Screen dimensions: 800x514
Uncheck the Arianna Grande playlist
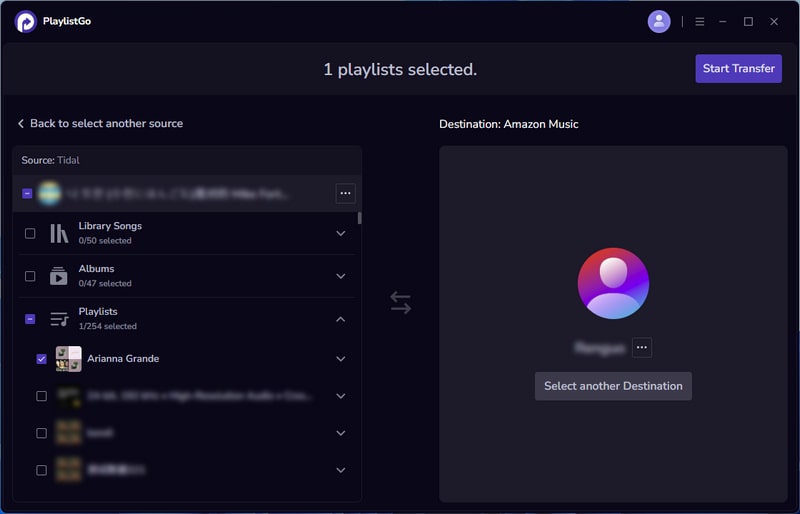click(x=41, y=359)
